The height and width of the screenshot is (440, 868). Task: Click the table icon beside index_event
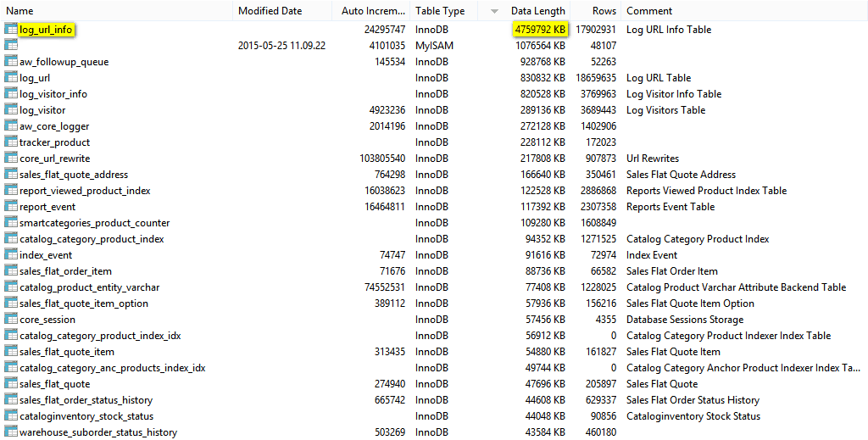[10, 254]
